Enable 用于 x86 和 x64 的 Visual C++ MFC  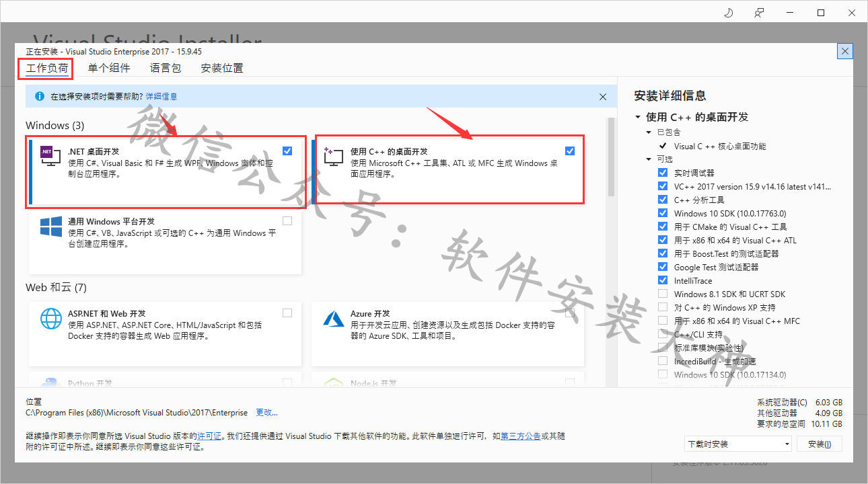point(663,321)
